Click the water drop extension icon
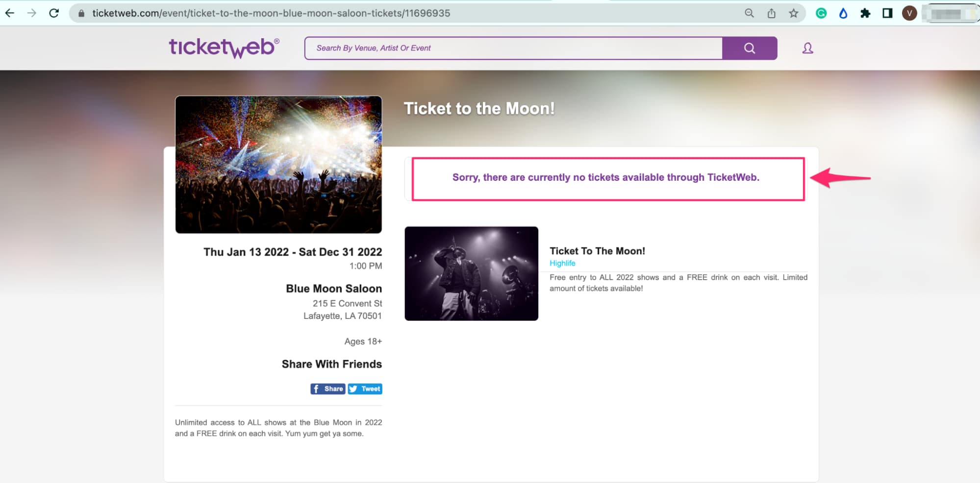 (843, 13)
